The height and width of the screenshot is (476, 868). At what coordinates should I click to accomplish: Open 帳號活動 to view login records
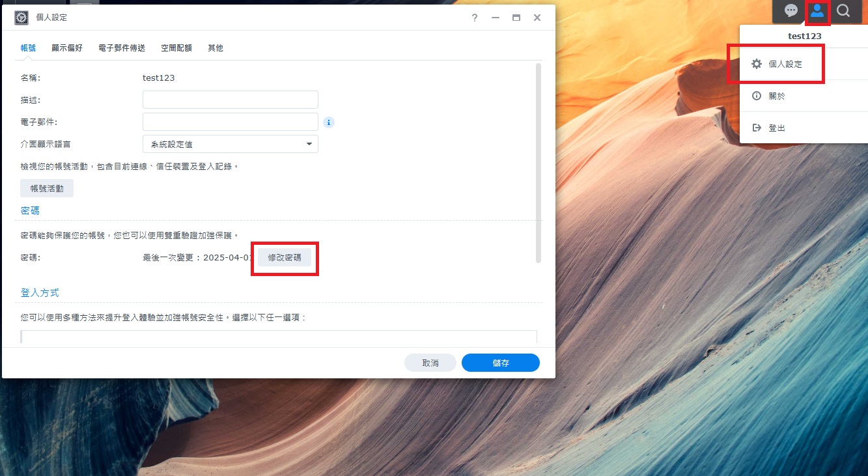point(46,188)
